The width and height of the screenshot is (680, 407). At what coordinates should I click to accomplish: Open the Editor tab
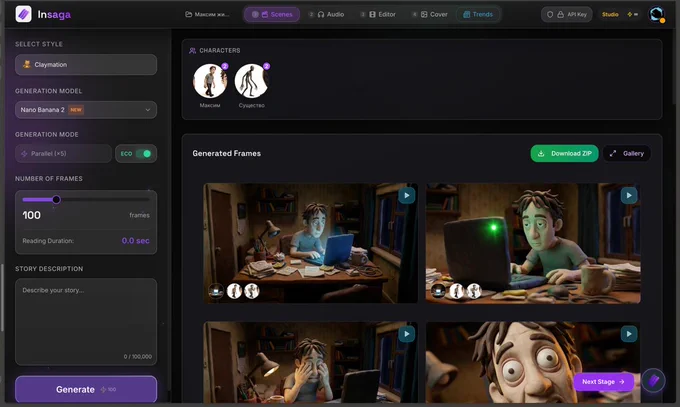tap(378, 14)
